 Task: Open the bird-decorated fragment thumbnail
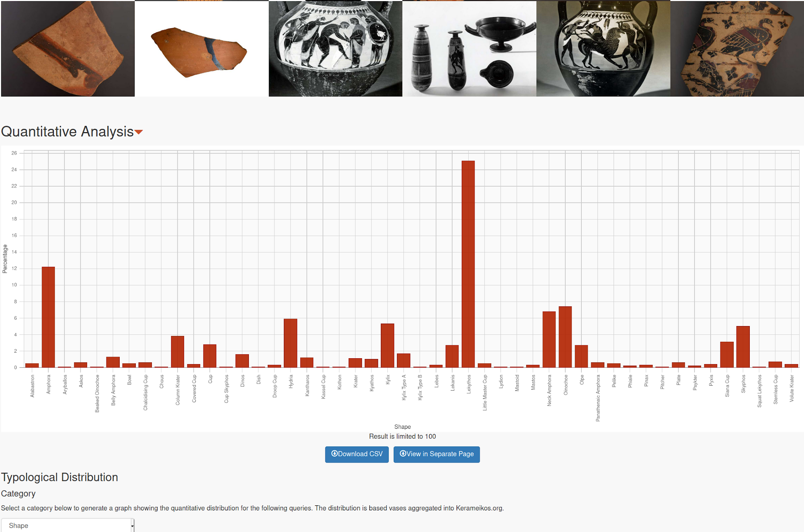737,49
